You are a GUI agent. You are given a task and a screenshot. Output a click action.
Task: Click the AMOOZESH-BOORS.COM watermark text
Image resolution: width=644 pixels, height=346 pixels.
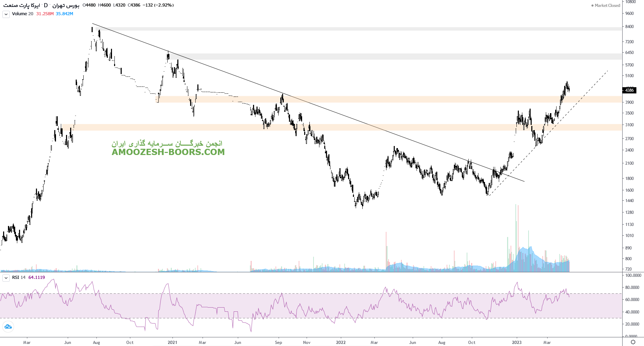coord(168,152)
